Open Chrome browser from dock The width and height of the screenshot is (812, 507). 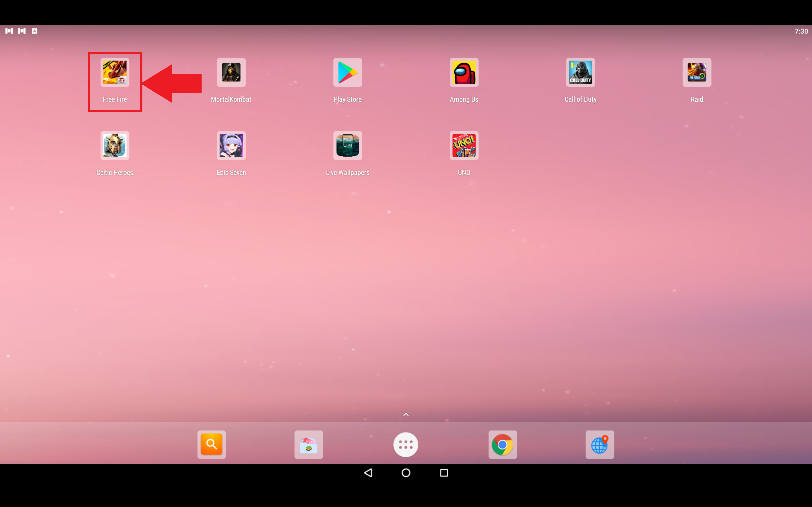click(x=502, y=444)
